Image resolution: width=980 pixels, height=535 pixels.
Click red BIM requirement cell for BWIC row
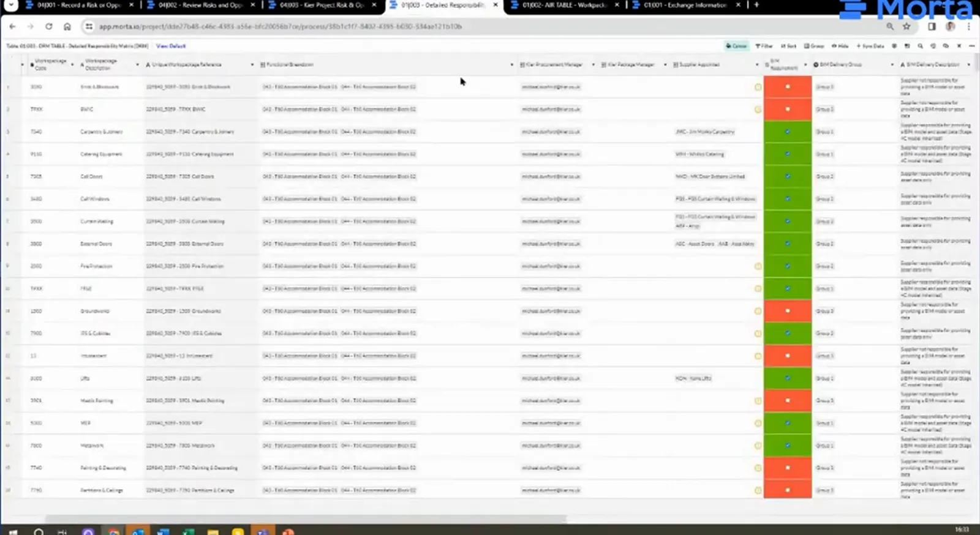click(788, 109)
